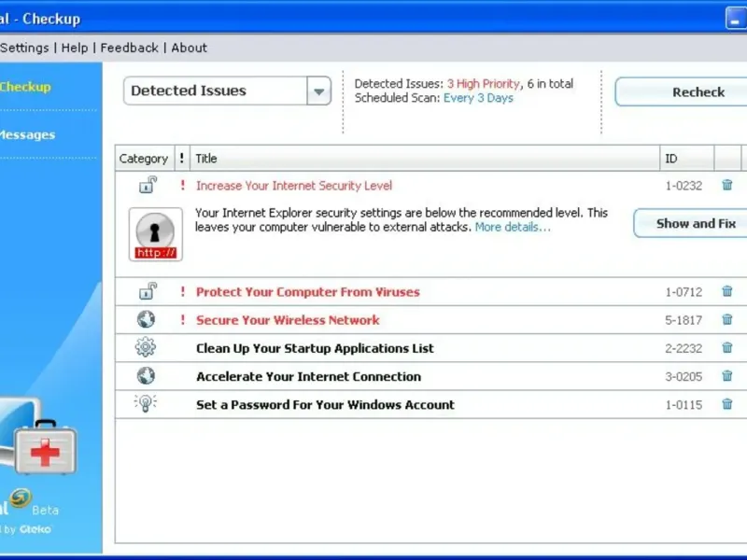The image size is (747, 560).
Task: Remove the Secure Your Wireless Network issue via trash icon
Action: [727, 319]
